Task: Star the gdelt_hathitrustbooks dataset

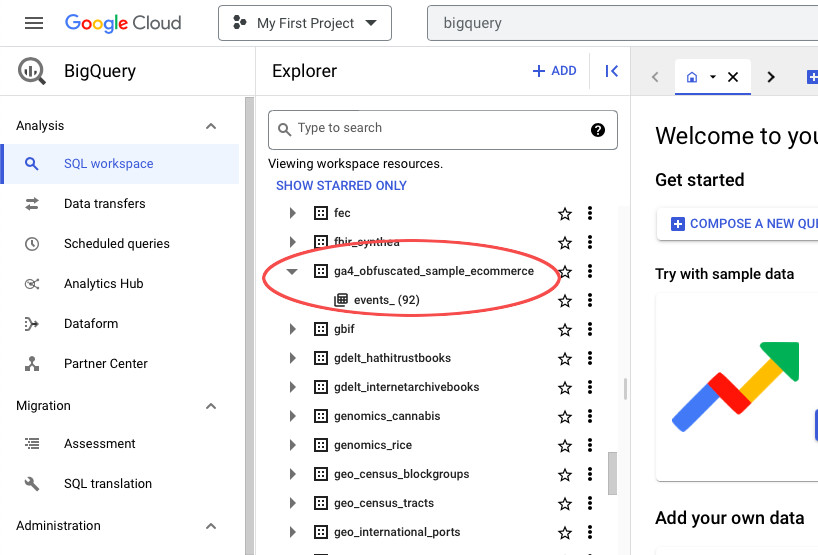Action: coord(565,359)
